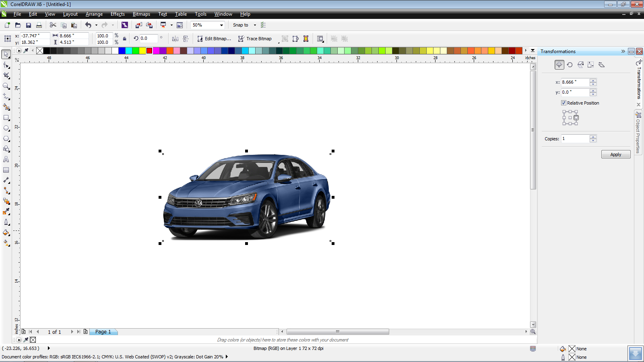
Task: Open the zoom level 50% dropdown
Action: (221, 25)
